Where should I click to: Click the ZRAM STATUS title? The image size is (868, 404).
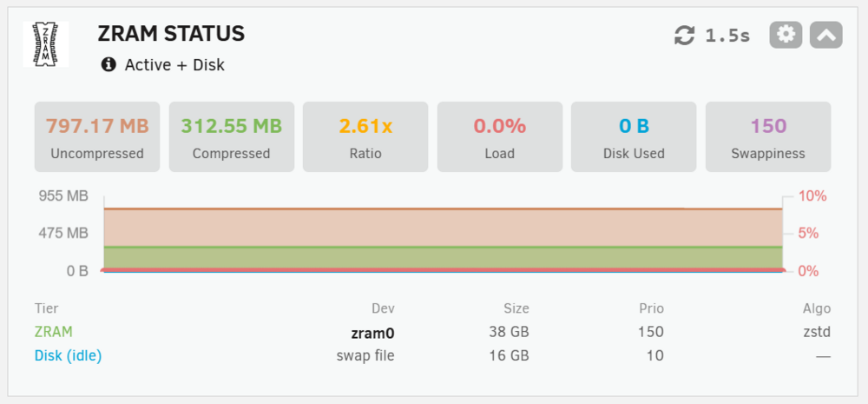click(171, 34)
